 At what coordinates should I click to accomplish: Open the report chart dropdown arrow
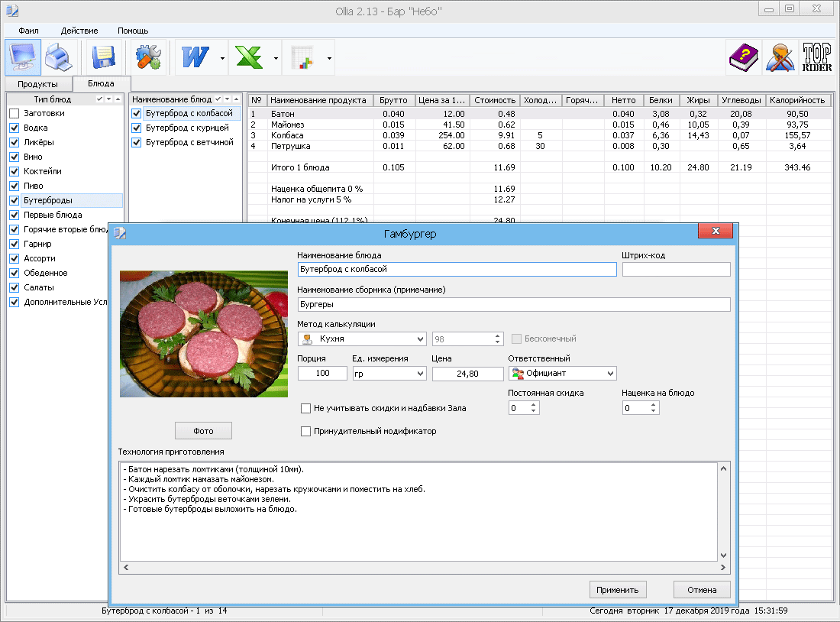pos(329,58)
